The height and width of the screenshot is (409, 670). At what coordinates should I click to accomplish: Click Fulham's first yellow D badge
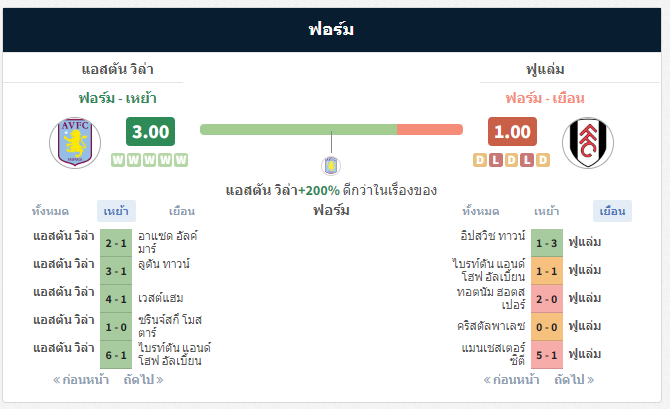(480, 160)
